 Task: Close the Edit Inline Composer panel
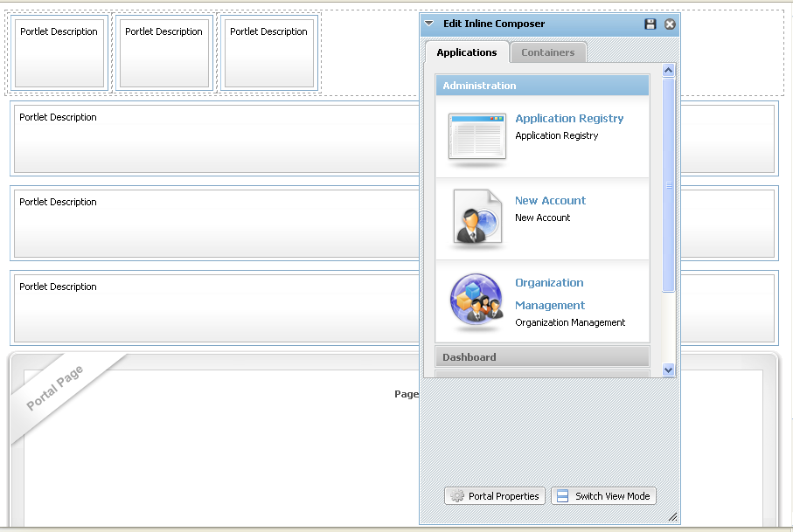pos(670,24)
